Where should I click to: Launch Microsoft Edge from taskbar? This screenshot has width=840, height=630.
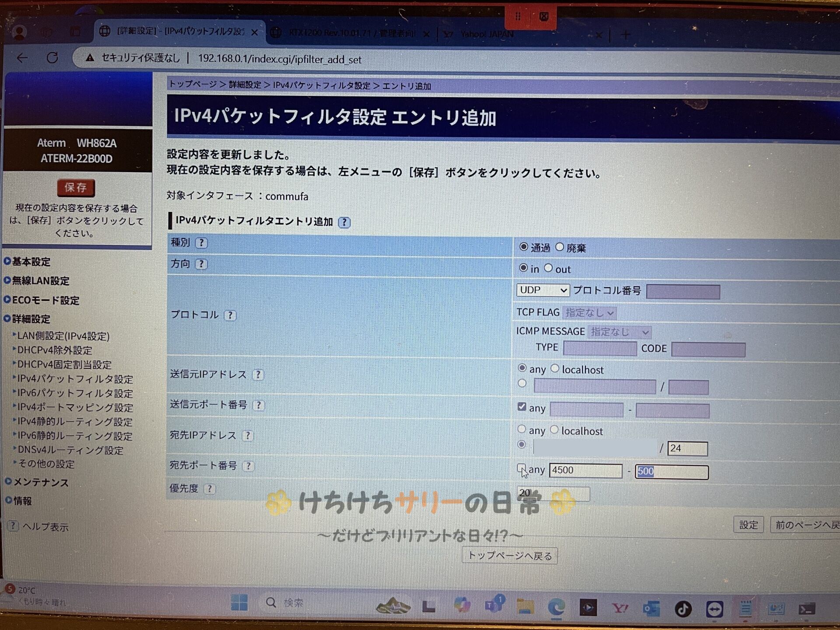556,608
